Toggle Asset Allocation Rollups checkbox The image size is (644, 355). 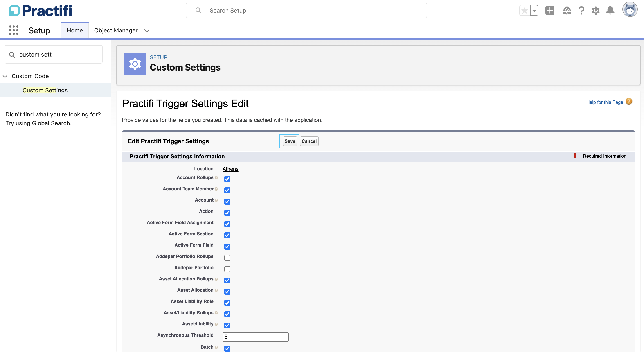pyautogui.click(x=227, y=280)
